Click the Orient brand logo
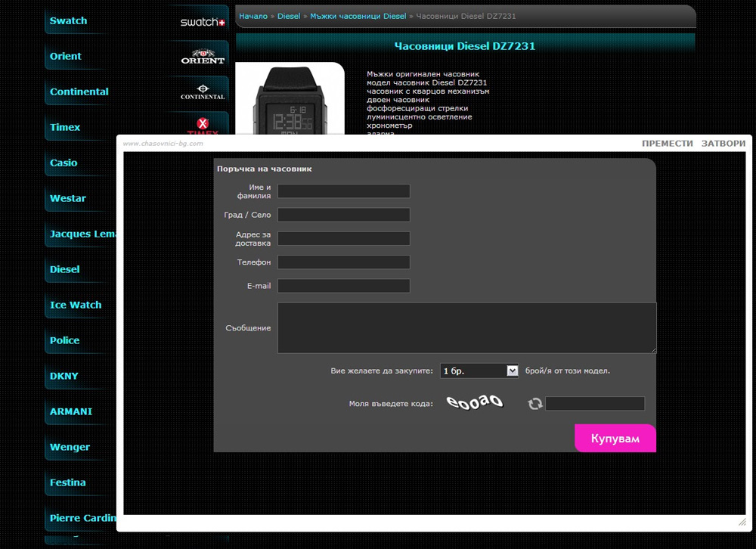 [x=203, y=57]
